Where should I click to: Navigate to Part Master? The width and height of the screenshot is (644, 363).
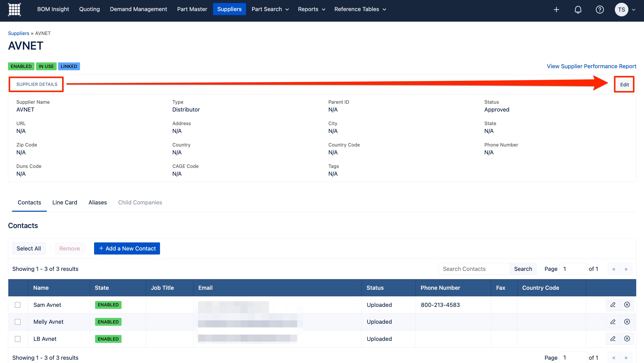(192, 9)
